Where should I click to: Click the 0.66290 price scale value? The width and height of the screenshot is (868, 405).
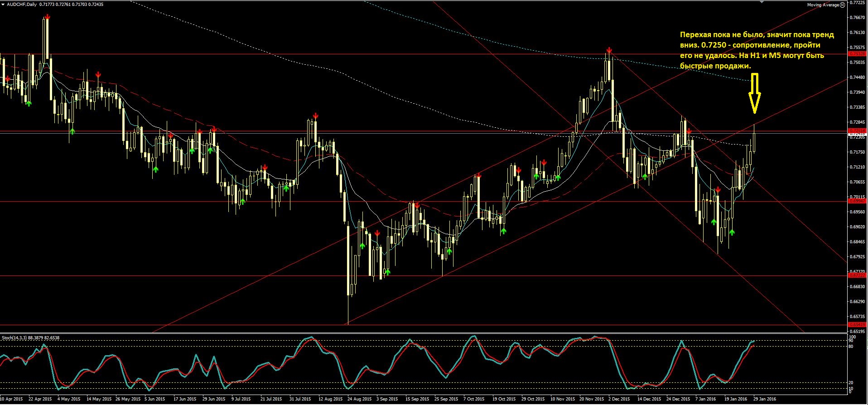pos(857,302)
